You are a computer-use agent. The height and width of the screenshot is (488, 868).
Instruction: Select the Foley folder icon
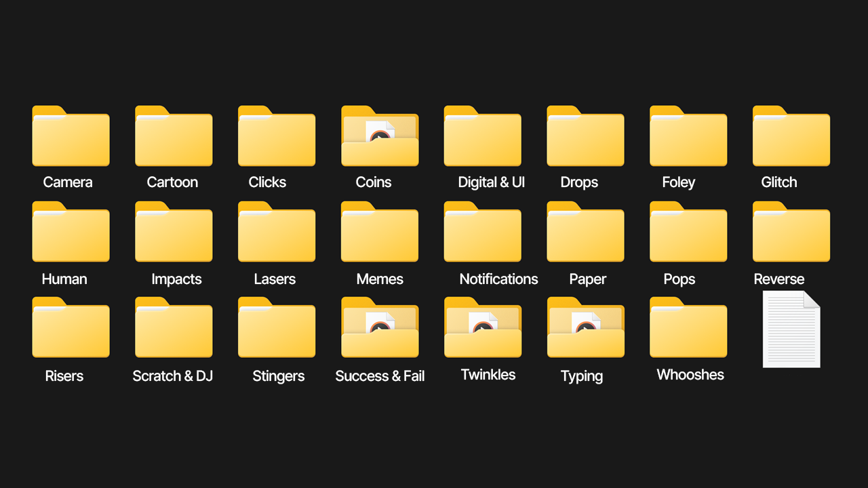pyautogui.click(x=688, y=136)
